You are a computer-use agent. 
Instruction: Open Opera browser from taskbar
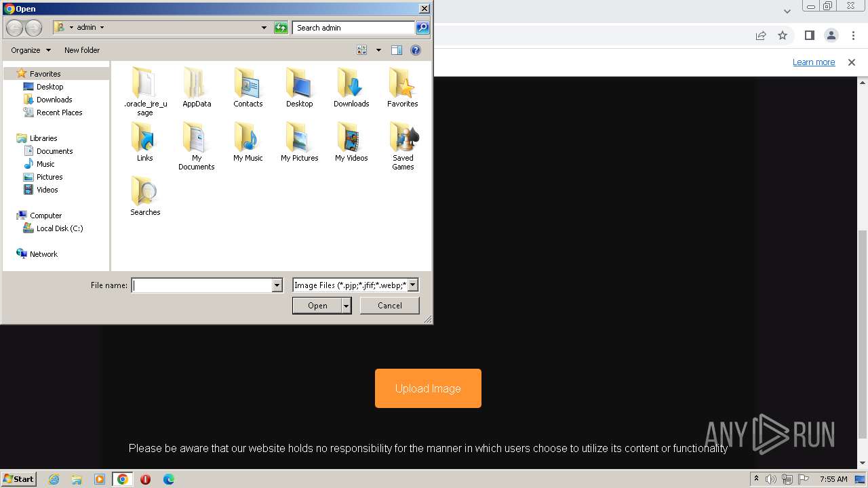click(x=145, y=479)
